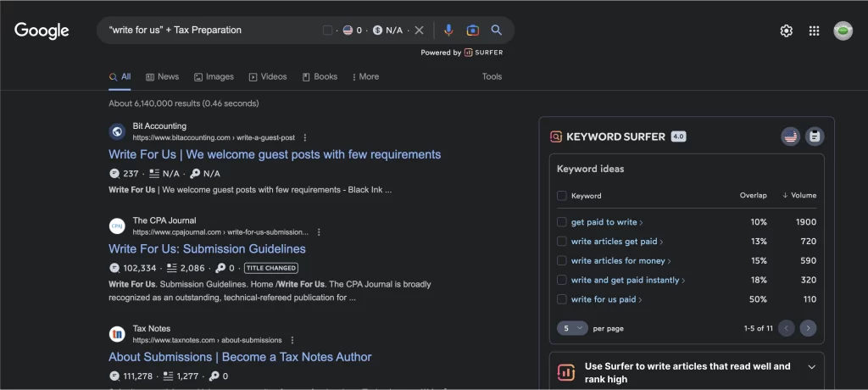This screenshot has height=390, width=868.
Task: Start voice search with the microphone icon
Action: (448, 31)
